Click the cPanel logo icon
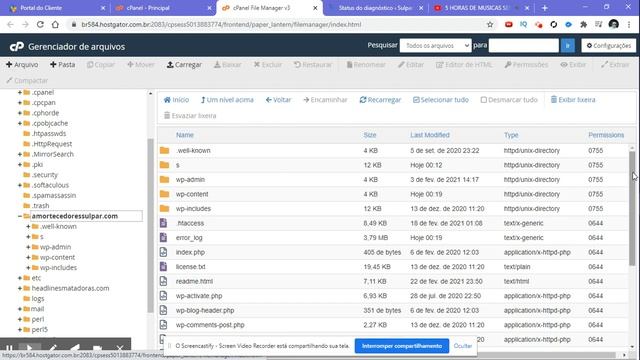This screenshot has height=360, width=640. point(17,47)
